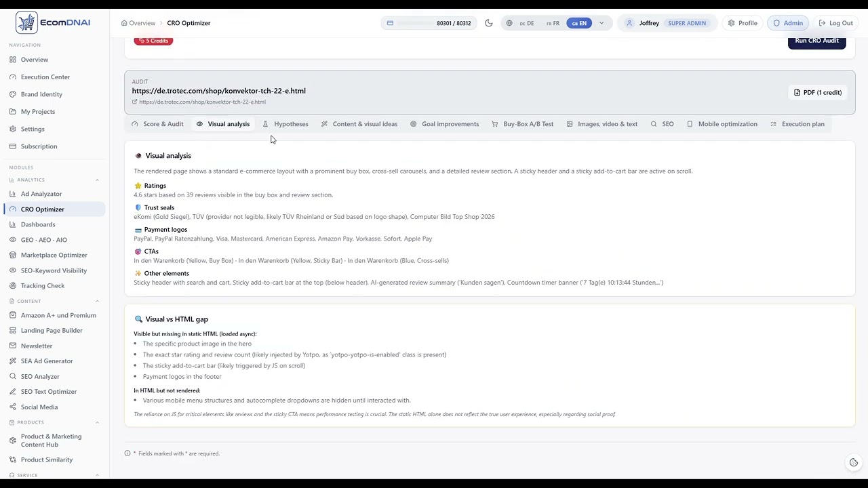
Task: Open the Hypotheses tab
Action: [x=285, y=124]
